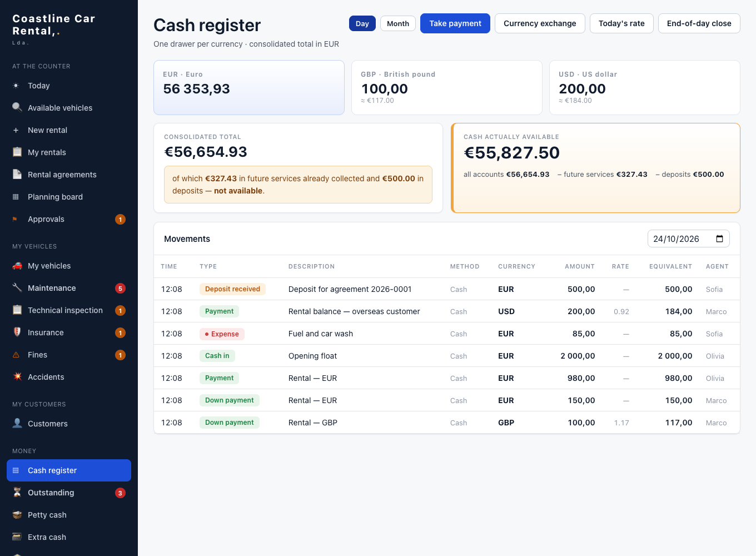The image size is (756, 556).
Task: Click the Coastline Car Rental company name
Action: pos(54,25)
